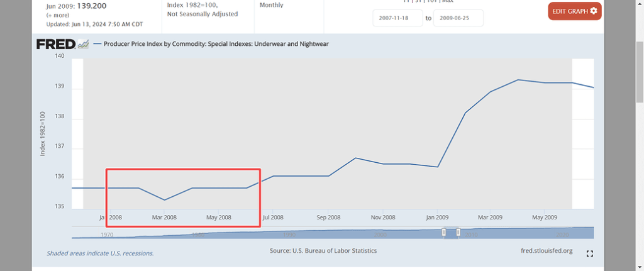Click the 1990 area of timeline navigator

[289, 234]
